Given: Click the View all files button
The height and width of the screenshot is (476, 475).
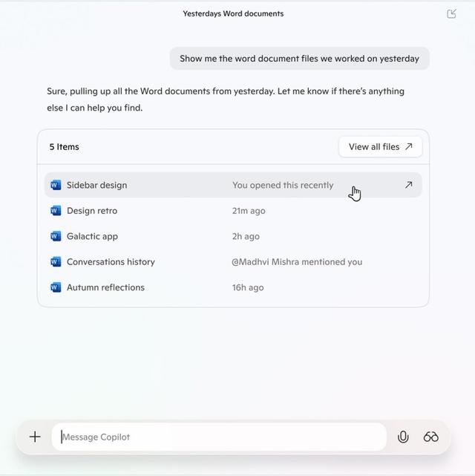Looking at the screenshot, I should pyautogui.click(x=380, y=146).
